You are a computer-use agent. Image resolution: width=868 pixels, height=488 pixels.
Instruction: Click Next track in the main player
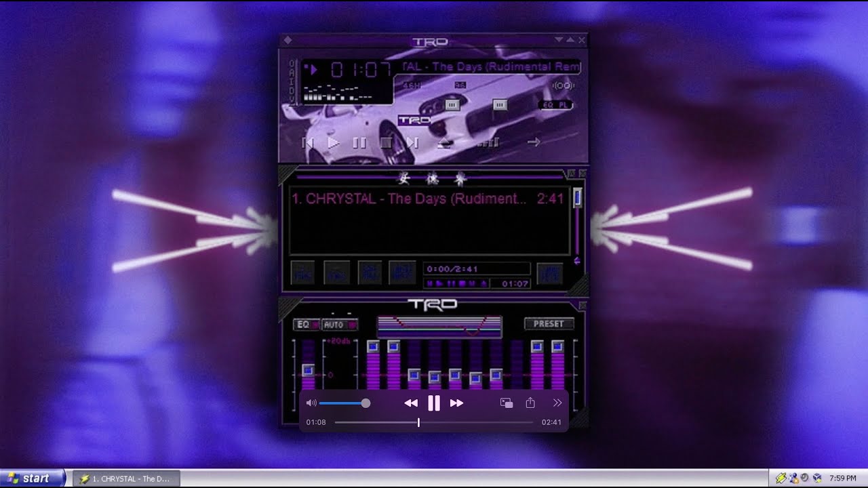point(412,143)
